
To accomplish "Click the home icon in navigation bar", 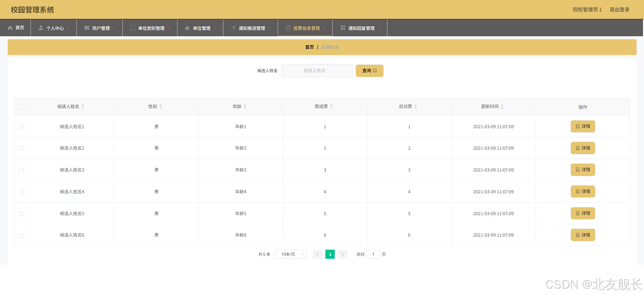I will point(10,28).
